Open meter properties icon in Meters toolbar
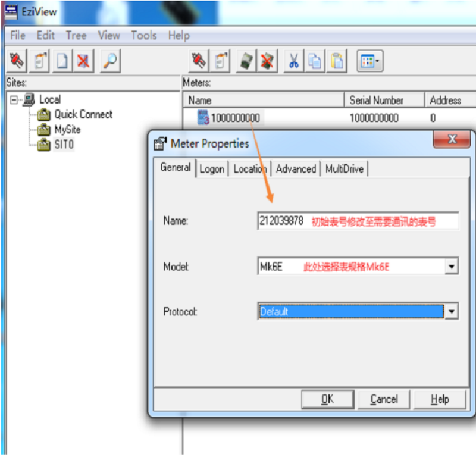476x476 pixels. pos(221,61)
